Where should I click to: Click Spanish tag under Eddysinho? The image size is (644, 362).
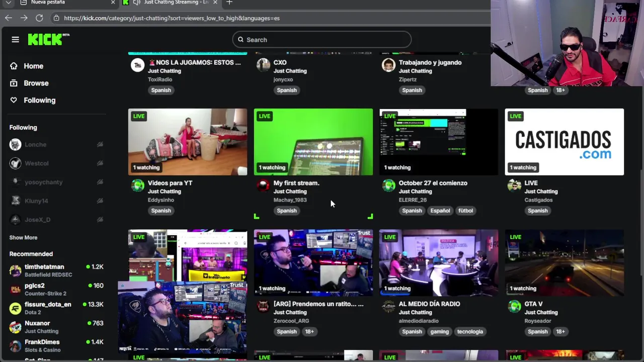tap(161, 211)
